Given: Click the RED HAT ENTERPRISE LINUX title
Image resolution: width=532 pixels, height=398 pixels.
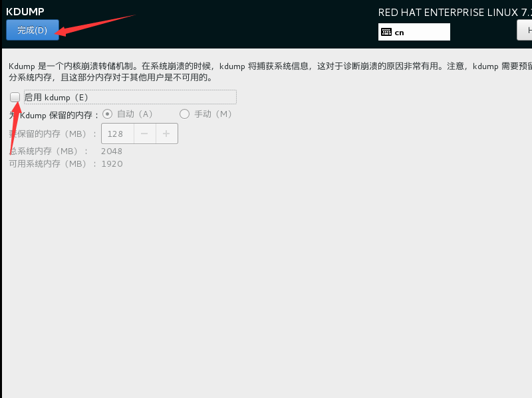Looking at the screenshot, I should coord(455,13).
